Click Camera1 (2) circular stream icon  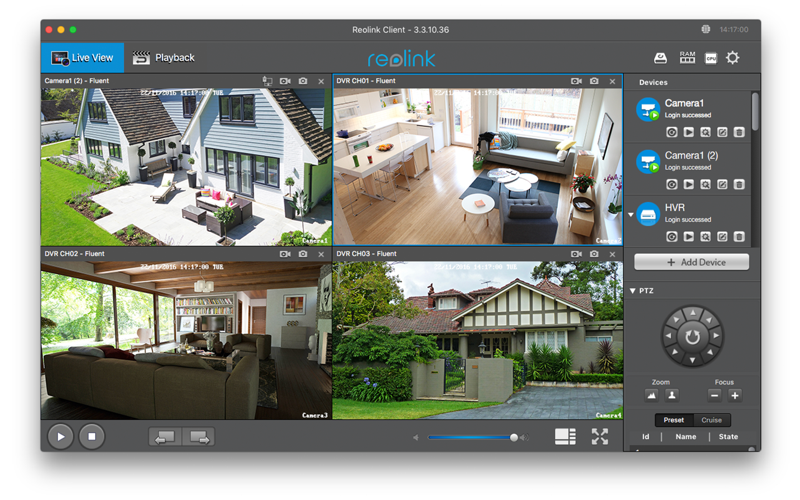(x=672, y=185)
